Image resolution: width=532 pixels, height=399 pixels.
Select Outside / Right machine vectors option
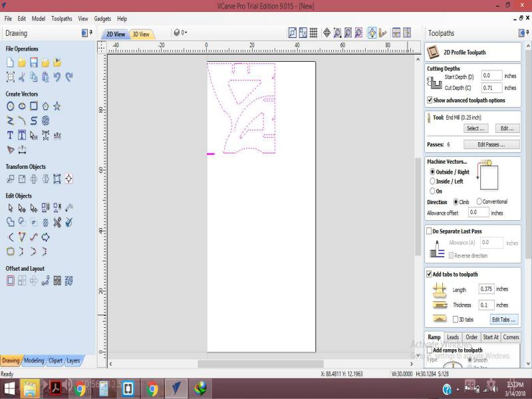point(433,172)
